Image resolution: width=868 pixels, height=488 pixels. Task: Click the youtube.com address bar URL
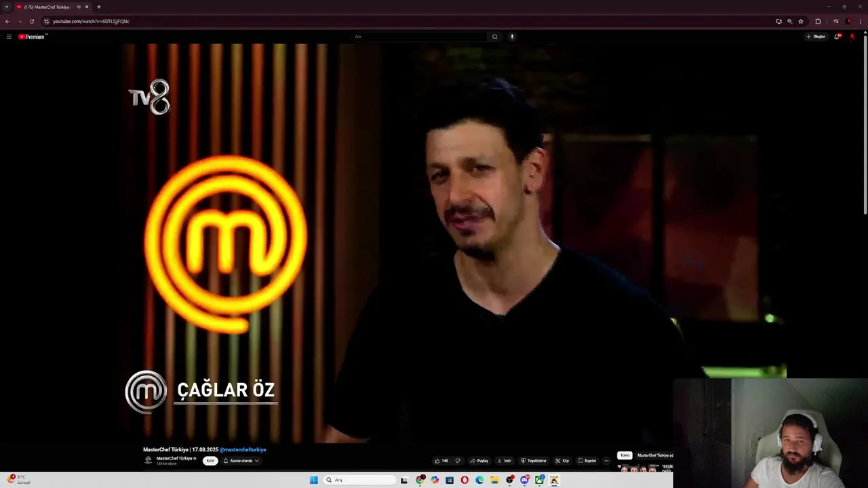[x=92, y=21]
